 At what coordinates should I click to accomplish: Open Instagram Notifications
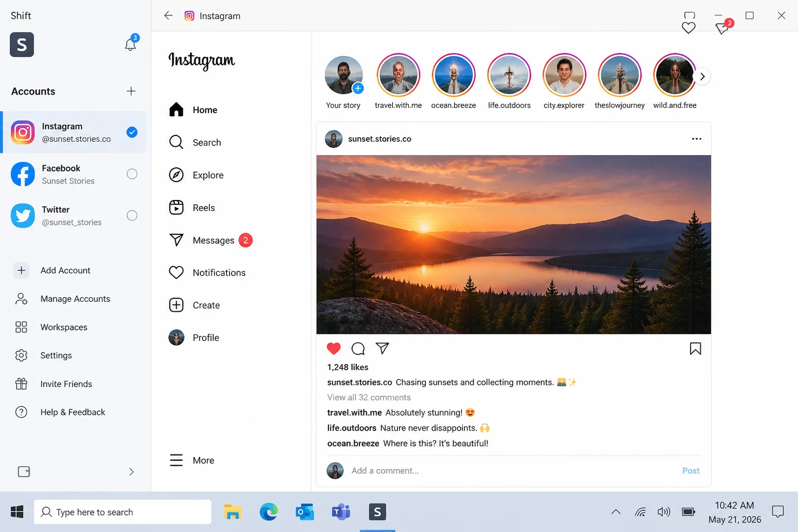pos(207,273)
